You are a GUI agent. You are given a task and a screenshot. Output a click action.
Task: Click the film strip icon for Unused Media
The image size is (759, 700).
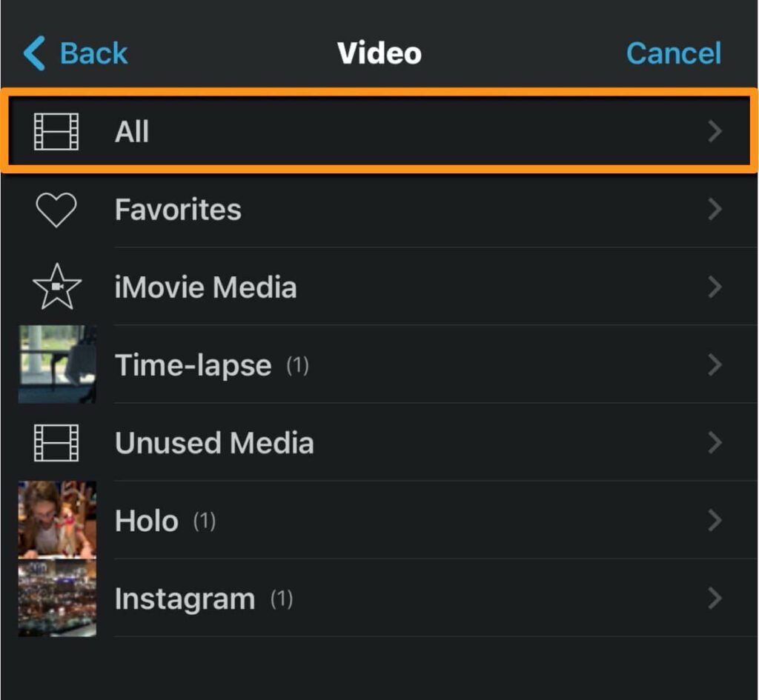coord(56,442)
